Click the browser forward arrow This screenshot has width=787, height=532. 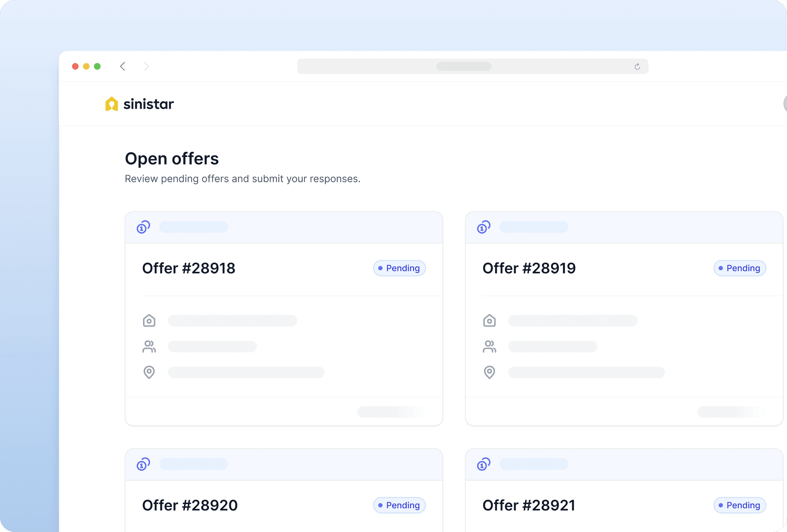pyautogui.click(x=146, y=66)
